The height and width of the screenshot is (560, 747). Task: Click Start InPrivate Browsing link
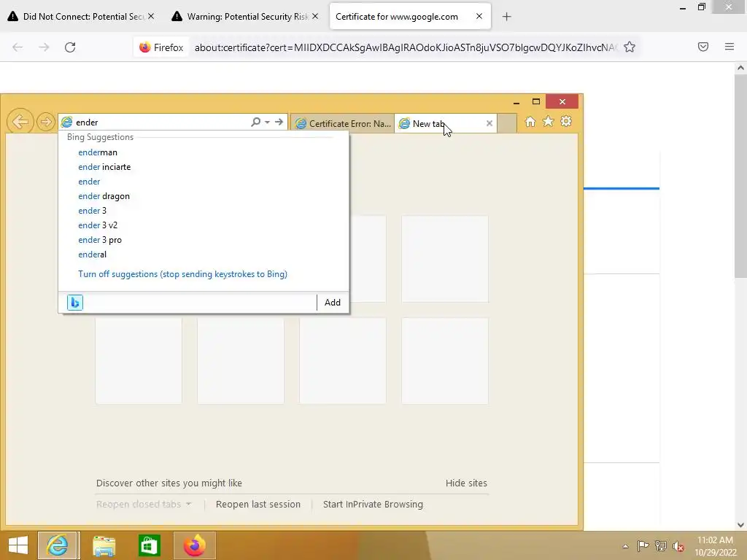tap(373, 505)
